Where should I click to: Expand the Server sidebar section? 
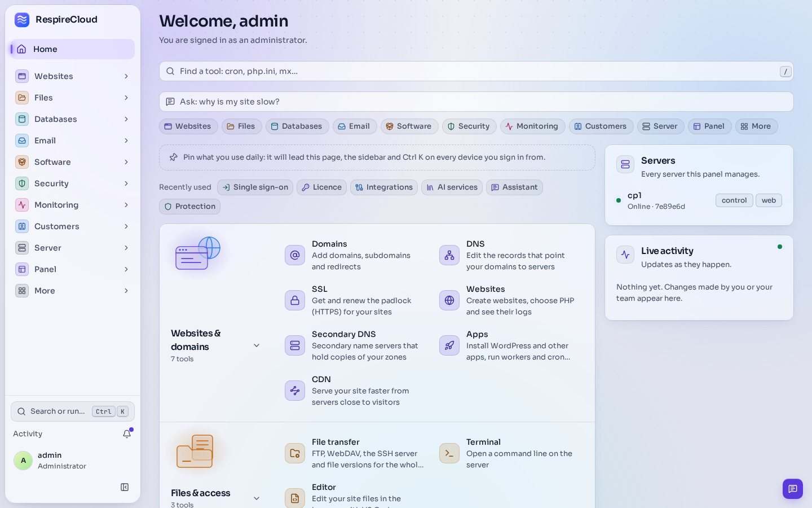tap(73, 248)
